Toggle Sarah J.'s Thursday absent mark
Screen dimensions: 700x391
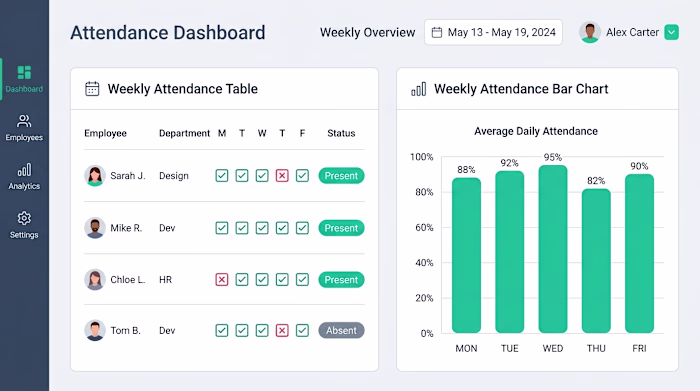click(x=282, y=175)
